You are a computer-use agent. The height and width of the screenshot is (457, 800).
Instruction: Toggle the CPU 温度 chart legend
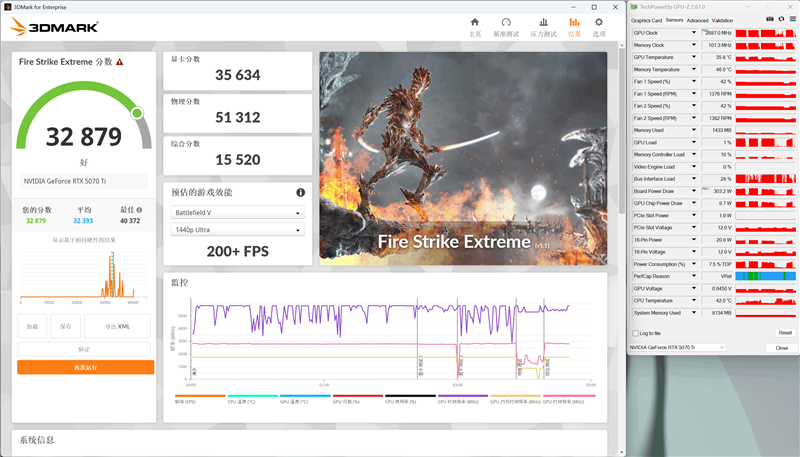point(253,399)
